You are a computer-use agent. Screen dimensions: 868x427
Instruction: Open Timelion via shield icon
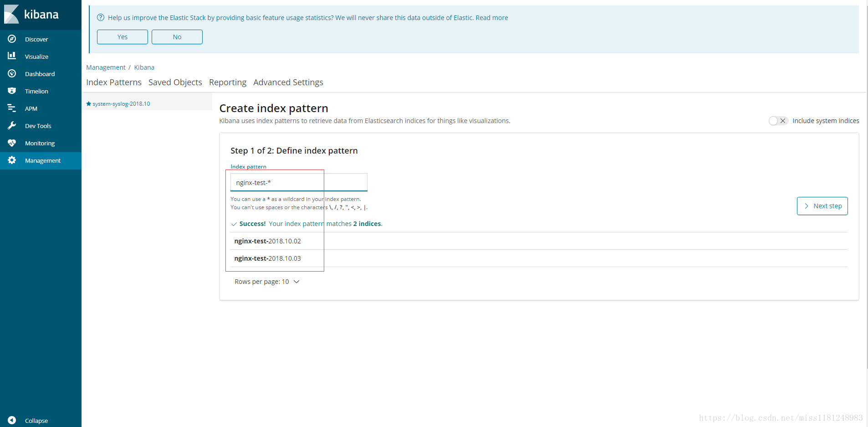[12, 91]
